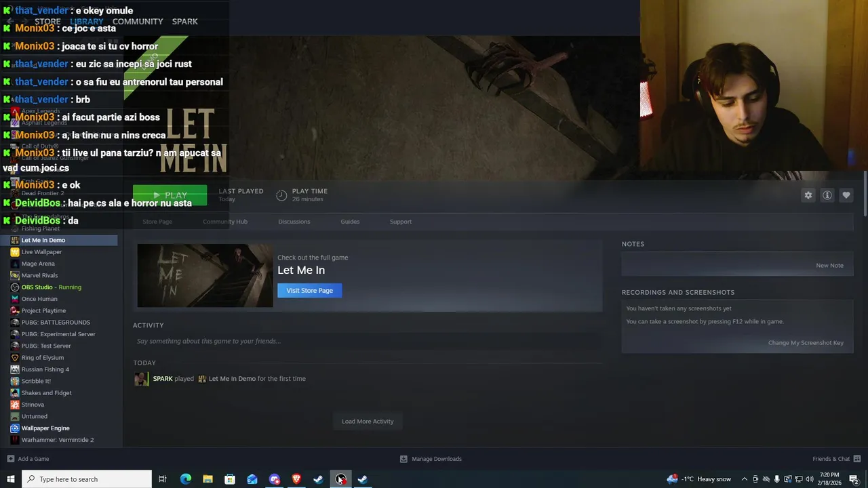This screenshot has width=868, height=488.
Task: Click the 'Say something about this game' field
Action: (x=367, y=341)
